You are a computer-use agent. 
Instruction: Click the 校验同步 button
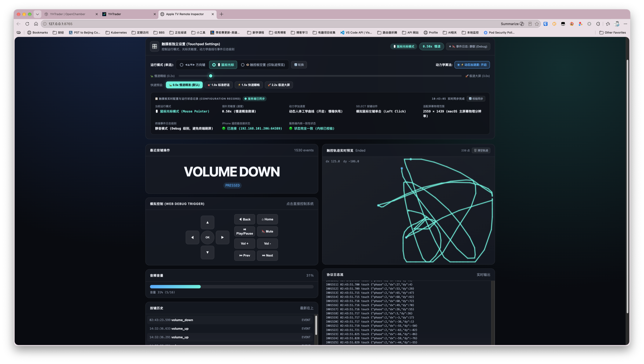click(x=476, y=99)
